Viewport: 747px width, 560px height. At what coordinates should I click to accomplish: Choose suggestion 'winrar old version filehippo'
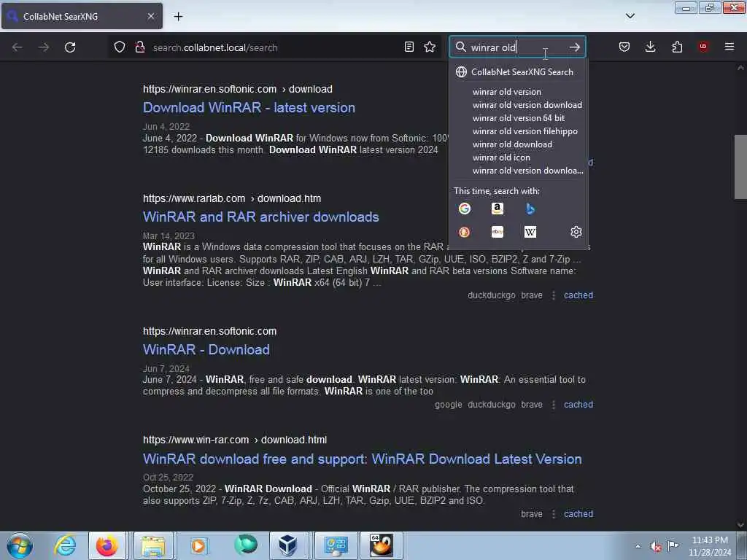[x=525, y=131]
